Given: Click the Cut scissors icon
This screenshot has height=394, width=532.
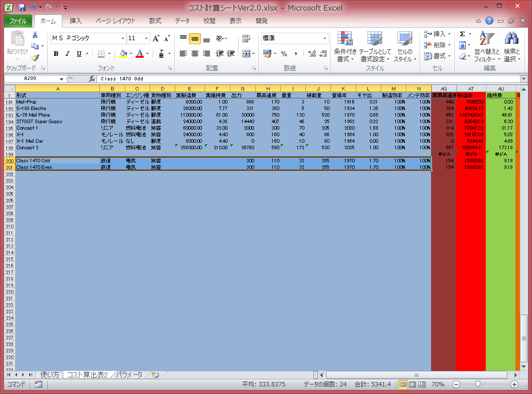Looking at the screenshot, I should 35,35.
